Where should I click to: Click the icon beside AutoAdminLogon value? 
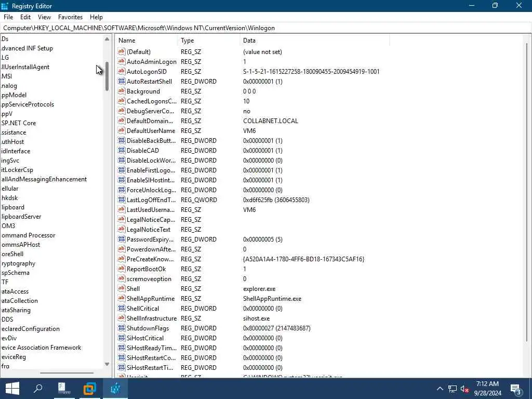point(121,61)
